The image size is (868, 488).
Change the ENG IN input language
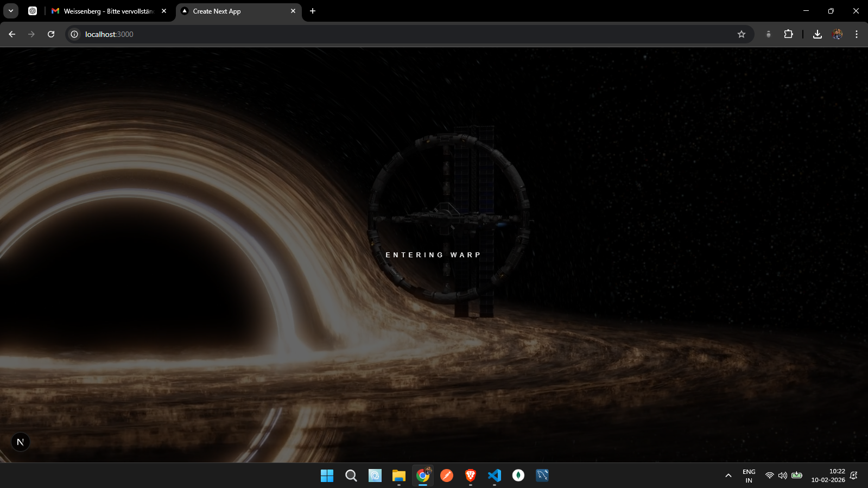[x=749, y=476]
